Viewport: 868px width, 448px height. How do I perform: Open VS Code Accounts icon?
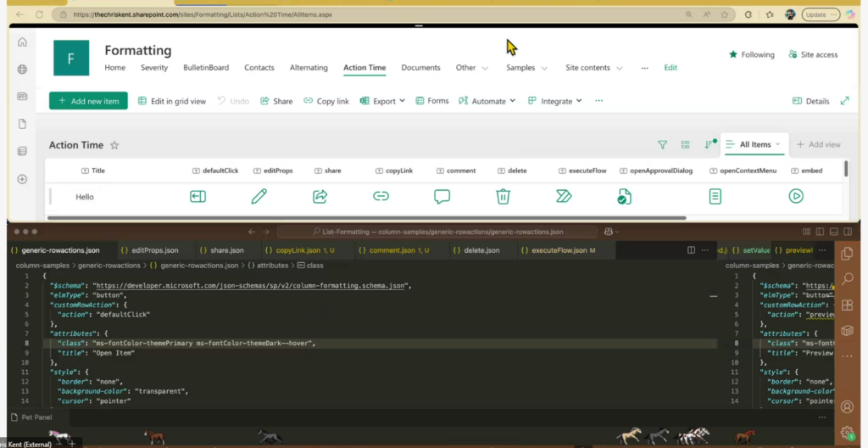[x=847, y=407]
